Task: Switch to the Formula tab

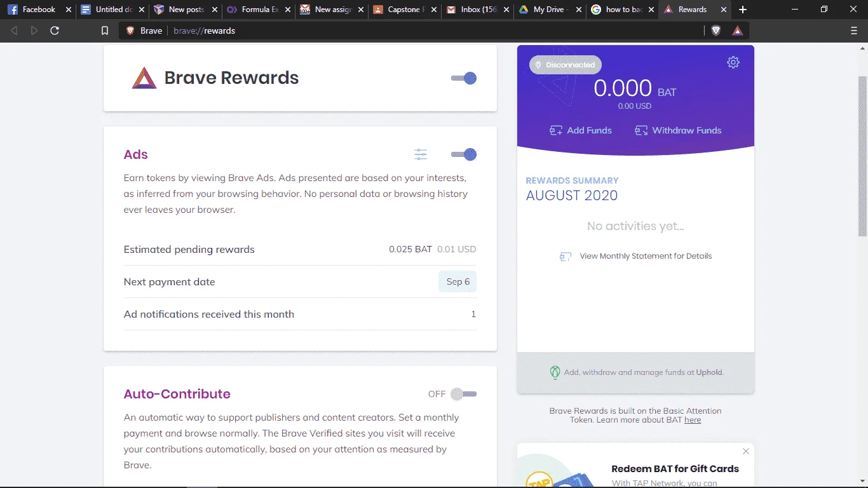Action: click(x=259, y=10)
